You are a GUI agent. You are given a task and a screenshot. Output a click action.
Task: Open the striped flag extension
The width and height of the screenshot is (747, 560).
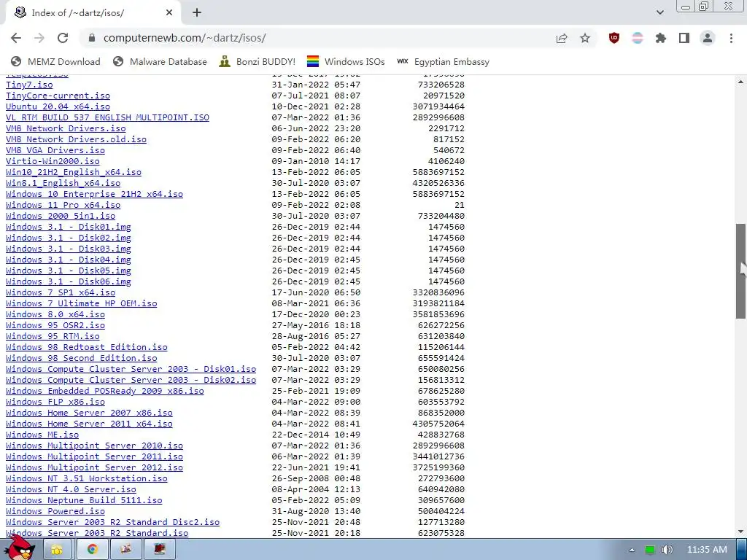(638, 38)
